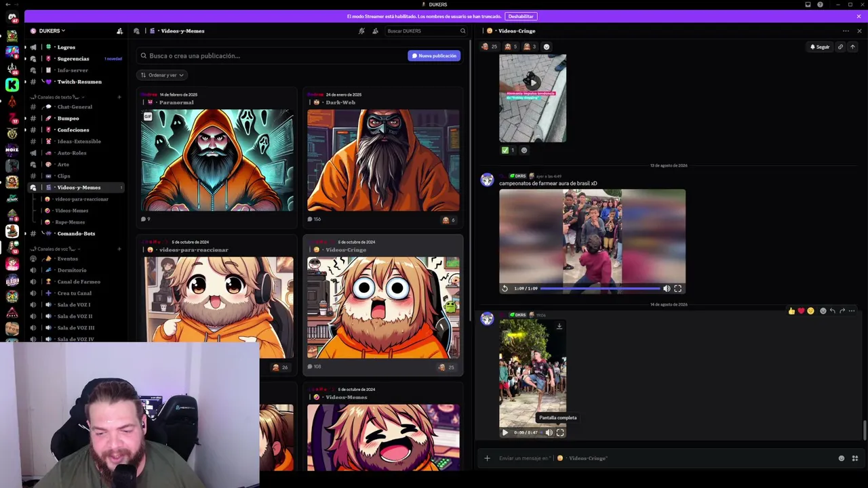Enter fullscreen on the 0:47 video

(560, 432)
